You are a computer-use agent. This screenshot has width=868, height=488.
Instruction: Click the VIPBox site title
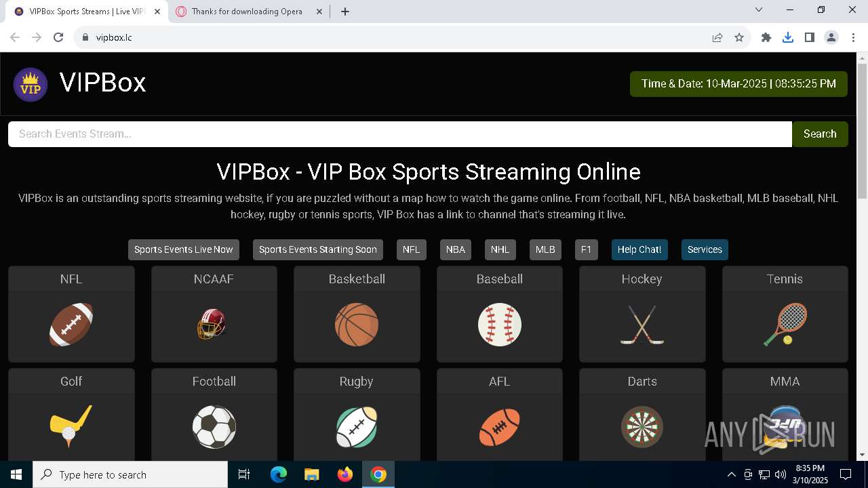point(103,83)
